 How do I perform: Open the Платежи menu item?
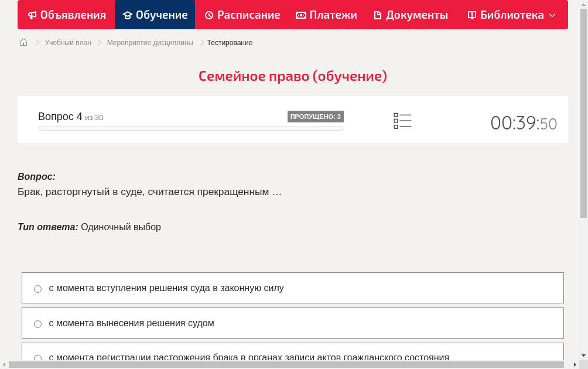point(326,15)
